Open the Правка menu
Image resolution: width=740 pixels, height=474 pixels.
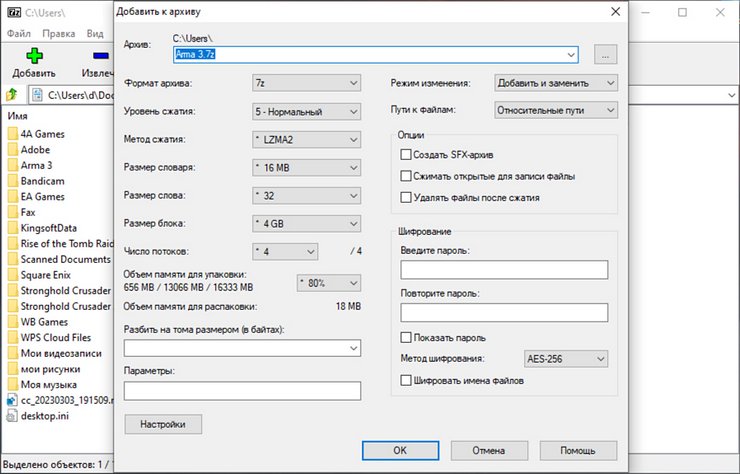click(59, 33)
